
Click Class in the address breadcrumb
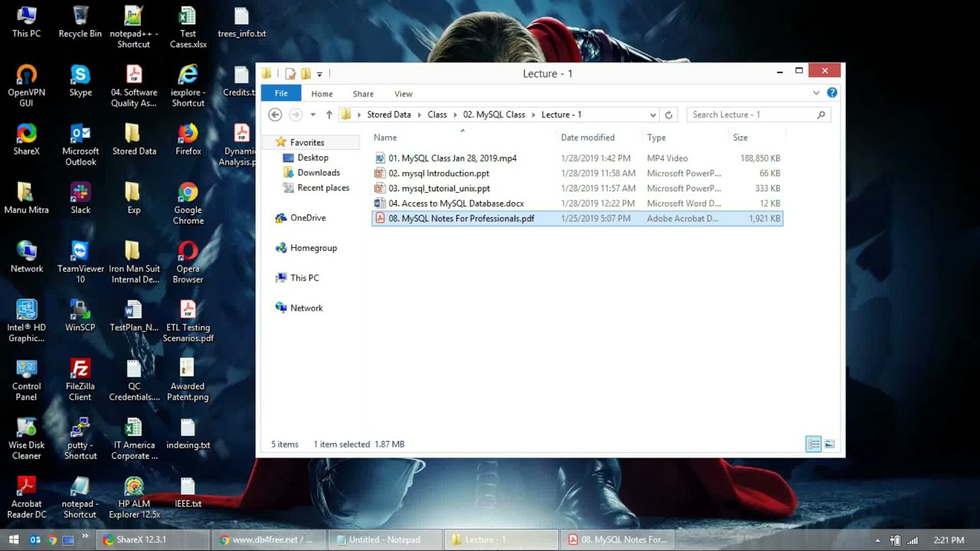tap(437, 115)
